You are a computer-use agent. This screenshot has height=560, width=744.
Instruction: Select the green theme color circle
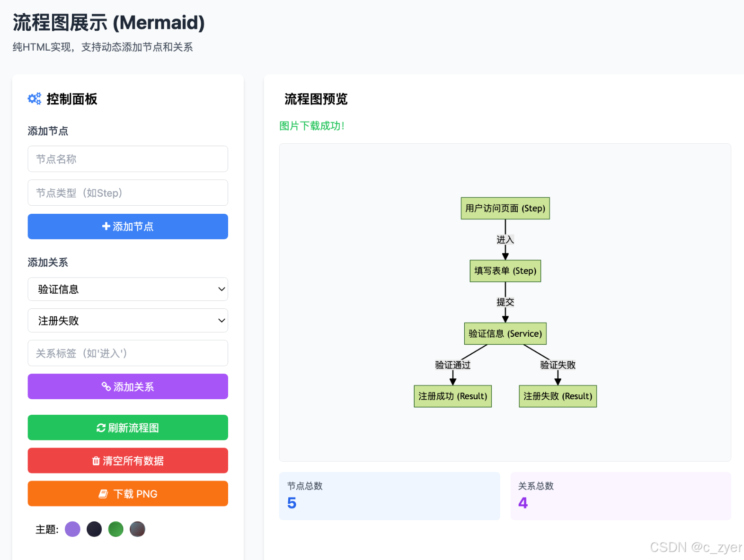[116, 529]
